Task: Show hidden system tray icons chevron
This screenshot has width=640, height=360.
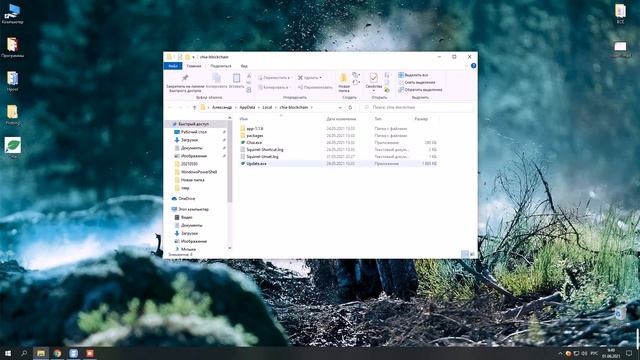Action: (x=560, y=353)
